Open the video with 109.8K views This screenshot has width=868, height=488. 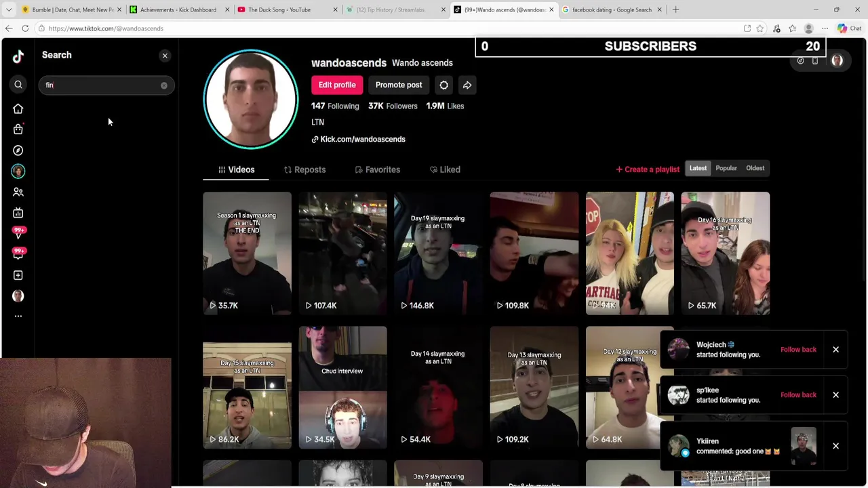coord(534,253)
